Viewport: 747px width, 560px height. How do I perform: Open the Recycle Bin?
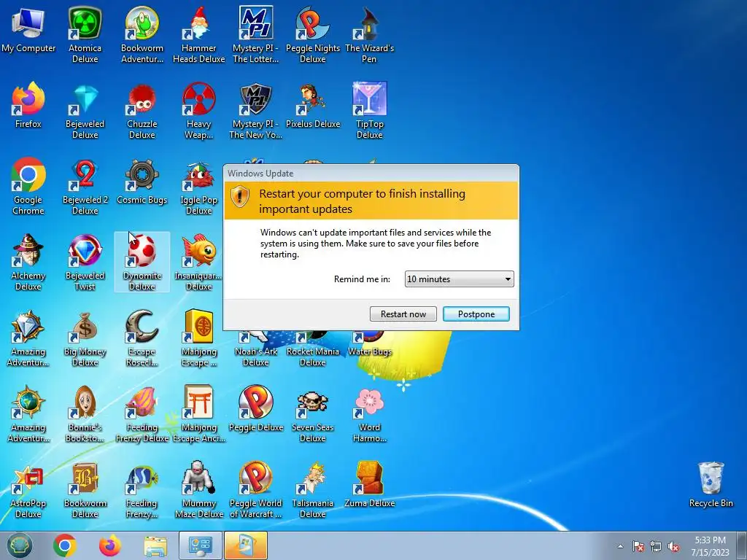pyautogui.click(x=711, y=484)
